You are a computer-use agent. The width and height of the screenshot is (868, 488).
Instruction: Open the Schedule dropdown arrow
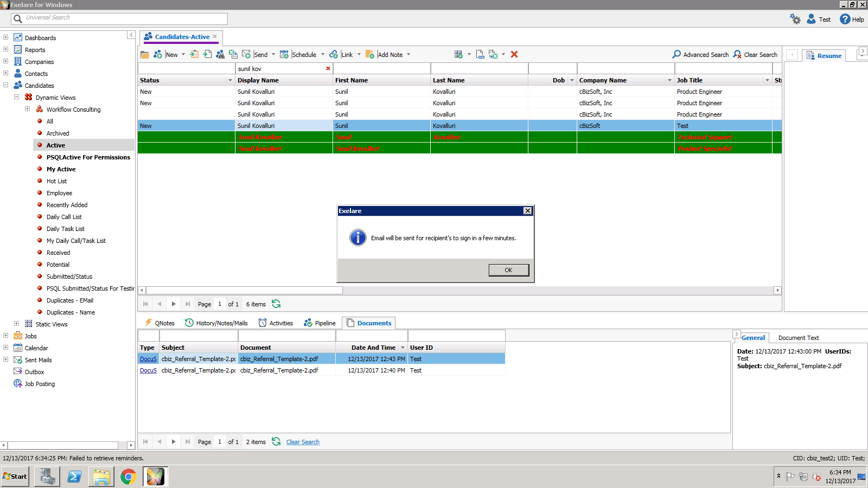tap(323, 54)
